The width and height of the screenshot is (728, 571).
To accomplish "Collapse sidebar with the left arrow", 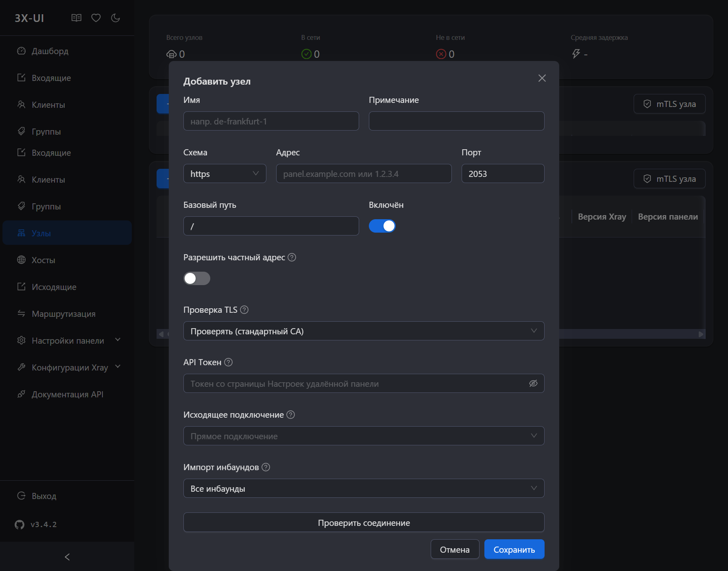I will coord(67,557).
